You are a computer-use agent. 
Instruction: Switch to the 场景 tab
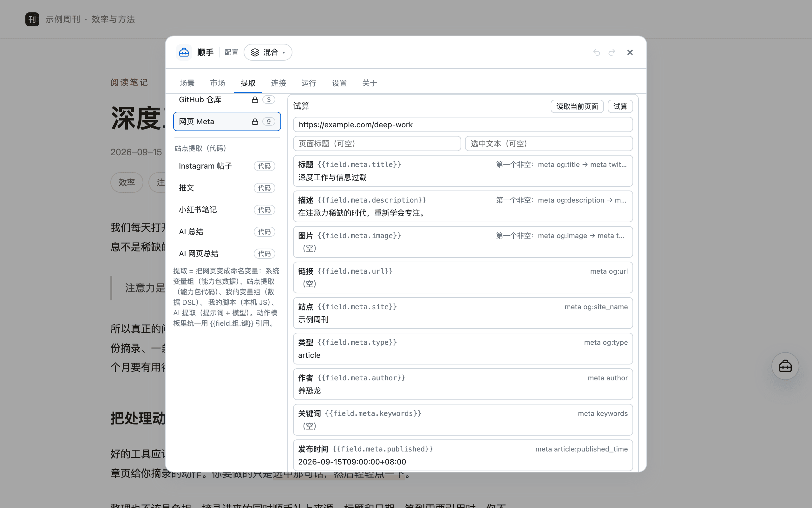[187, 83]
